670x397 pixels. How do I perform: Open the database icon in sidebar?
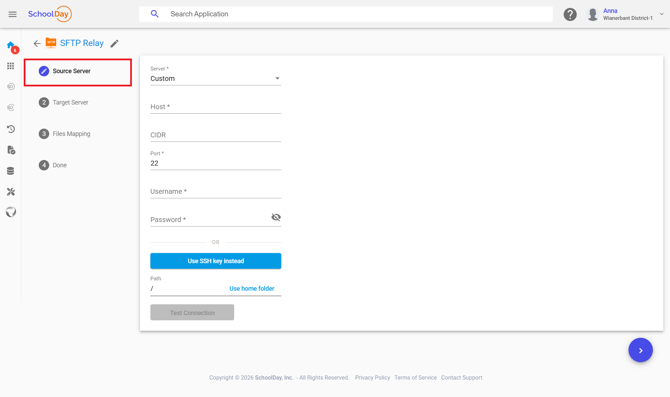[x=11, y=171]
